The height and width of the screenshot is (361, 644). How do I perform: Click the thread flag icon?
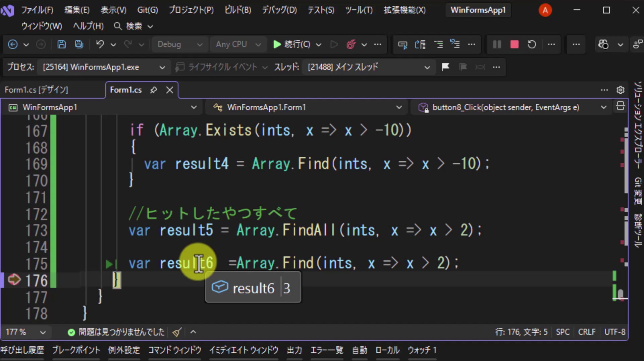445,67
